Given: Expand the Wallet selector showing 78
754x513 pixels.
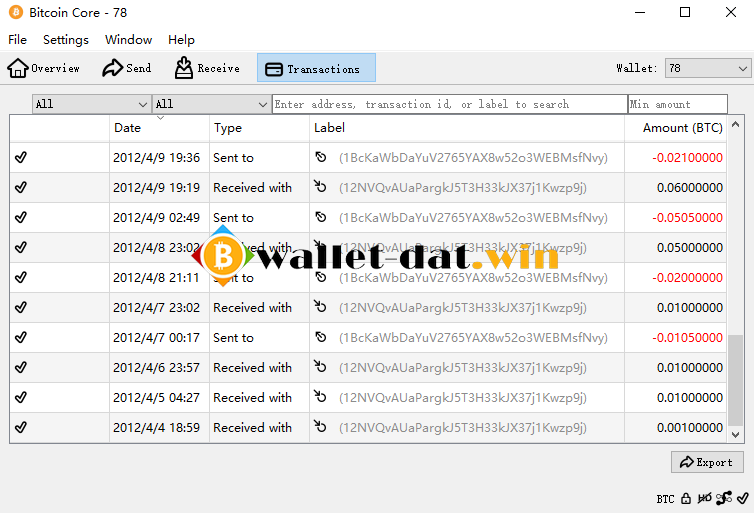Looking at the screenshot, I should [708, 68].
